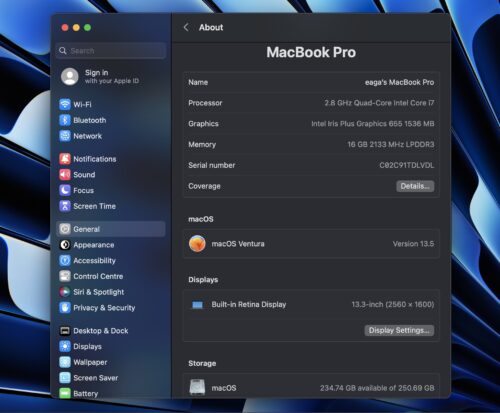Screen dimensions: 500x413
Task: Open Notifications bell icon
Action: [65, 159]
